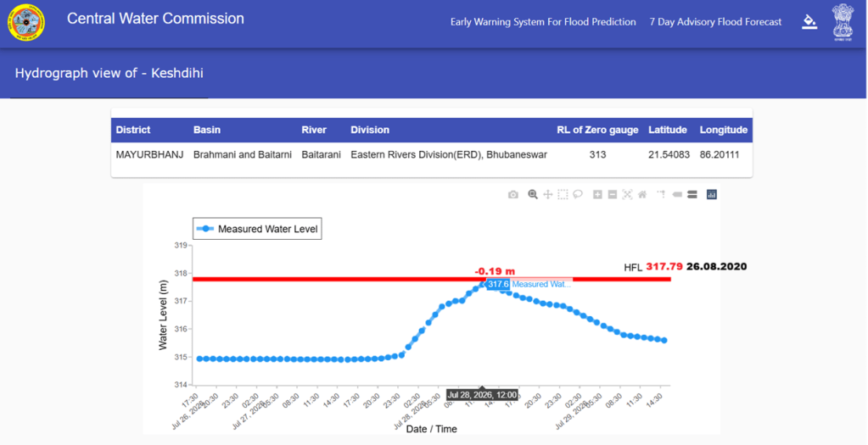The width and height of the screenshot is (868, 445).
Task: Click the Brahmani and Baitarni basin cell
Action: tap(243, 155)
